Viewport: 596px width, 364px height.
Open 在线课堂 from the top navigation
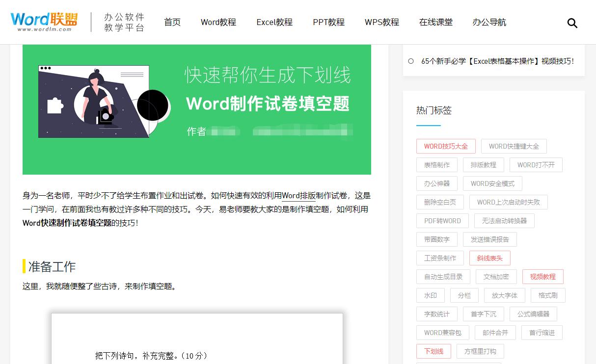click(x=436, y=23)
